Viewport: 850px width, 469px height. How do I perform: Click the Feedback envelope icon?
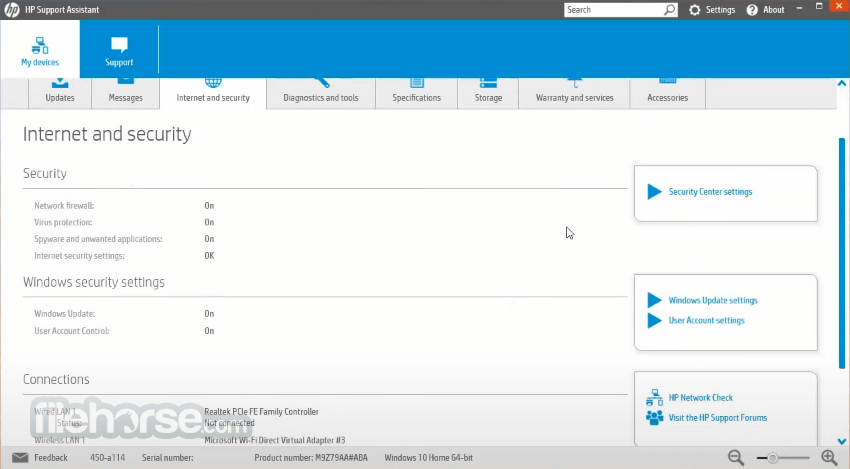(20, 458)
